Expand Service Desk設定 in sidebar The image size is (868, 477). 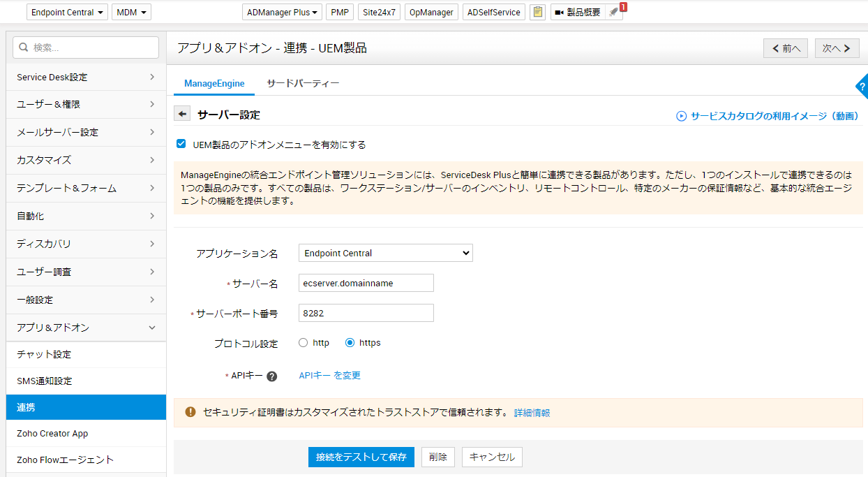(x=86, y=77)
